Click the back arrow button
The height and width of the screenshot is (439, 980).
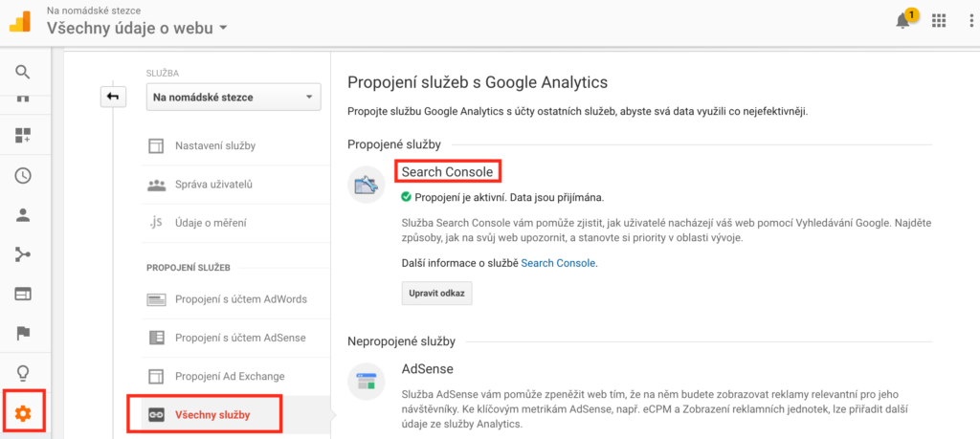(x=113, y=97)
